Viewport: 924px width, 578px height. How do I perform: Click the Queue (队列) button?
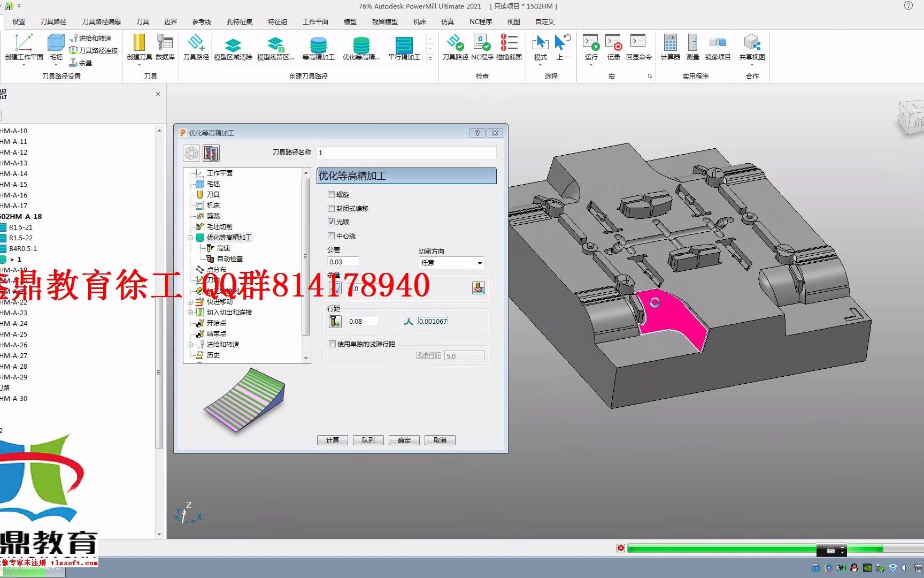click(368, 440)
